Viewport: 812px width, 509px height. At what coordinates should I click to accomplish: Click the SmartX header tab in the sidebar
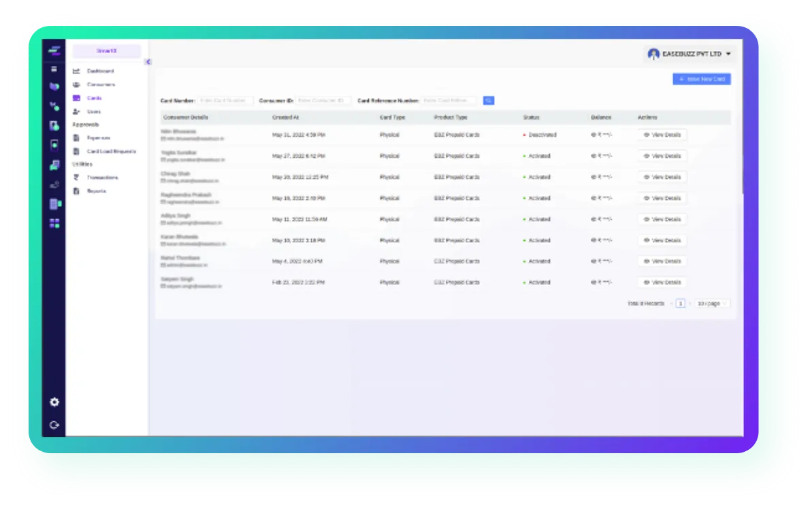(x=106, y=51)
